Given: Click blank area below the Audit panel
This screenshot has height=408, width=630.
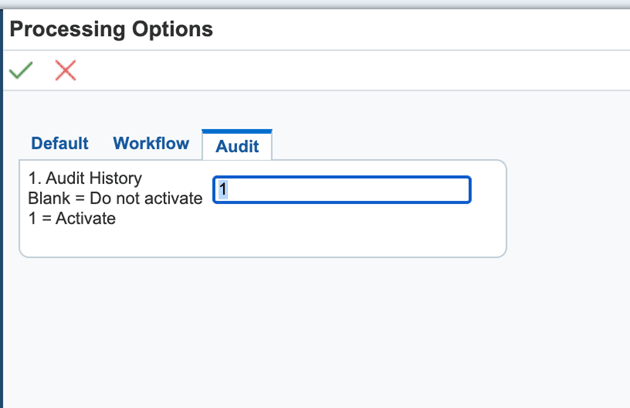Looking at the screenshot, I should pyautogui.click(x=300, y=330).
